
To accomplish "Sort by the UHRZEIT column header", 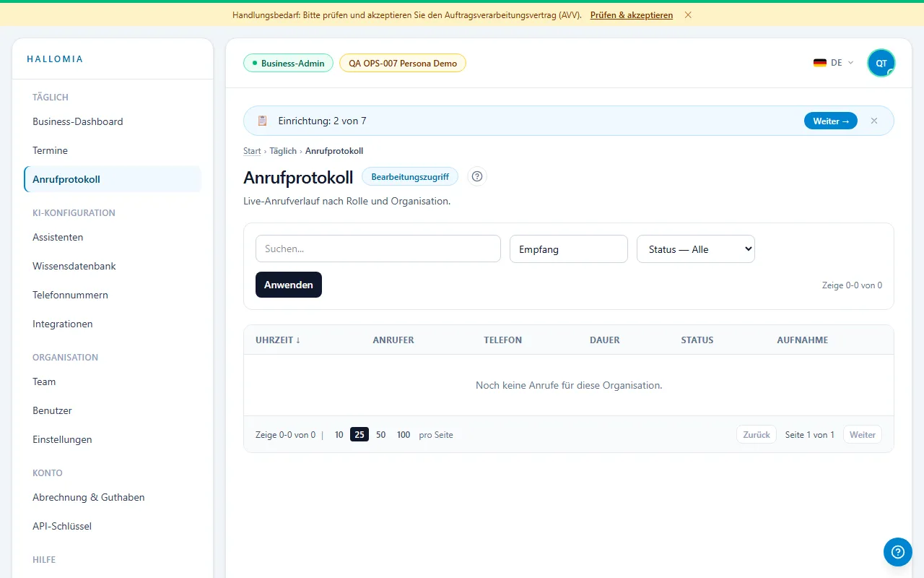I will click(x=278, y=340).
